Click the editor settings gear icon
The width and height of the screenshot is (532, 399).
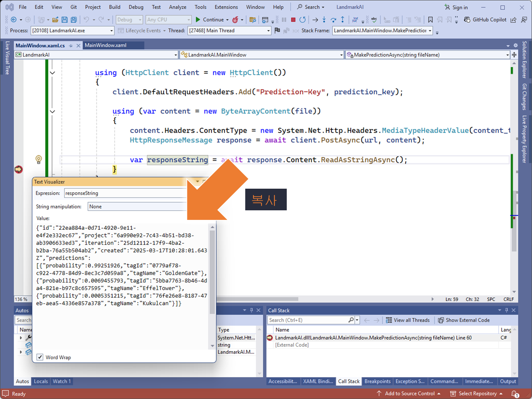pos(515,45)
